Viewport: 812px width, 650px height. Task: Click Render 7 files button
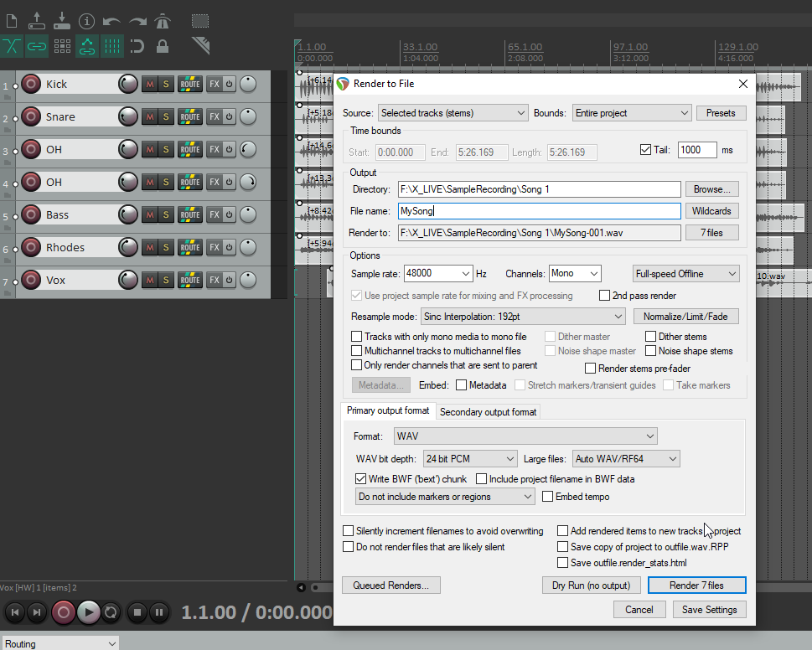(696, 586)
